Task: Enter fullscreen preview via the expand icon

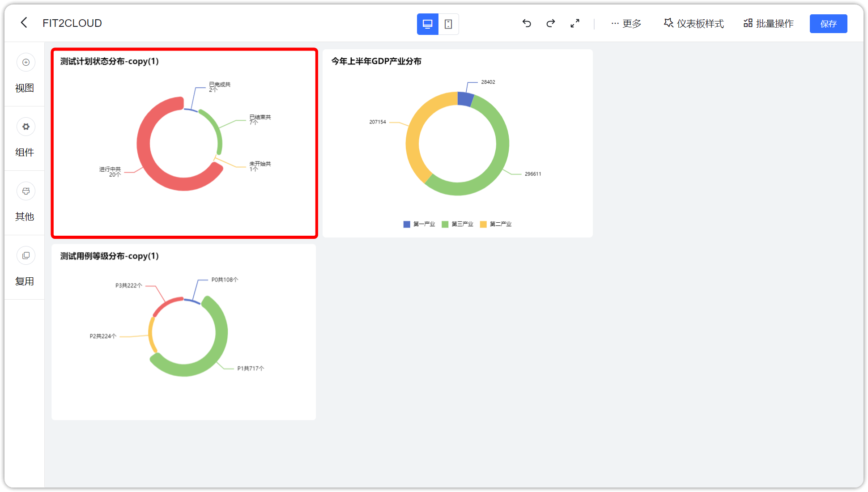Action: (575, 23)
